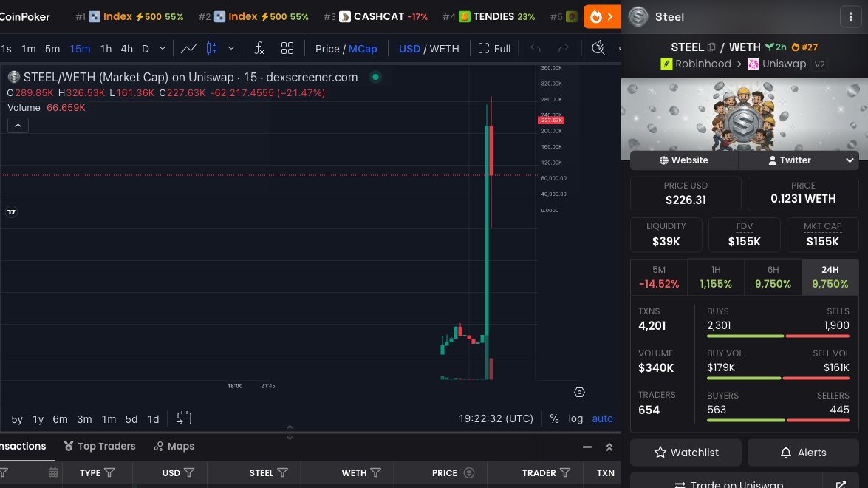This screenshot has width=868, height=488.
Task: Open the Robinhood chain link
Action: (x=696, y=64)
